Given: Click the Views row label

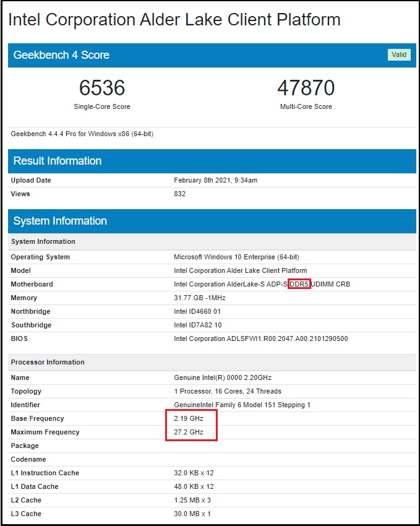Looking at the screenshot, I should [x=20, y=194].
